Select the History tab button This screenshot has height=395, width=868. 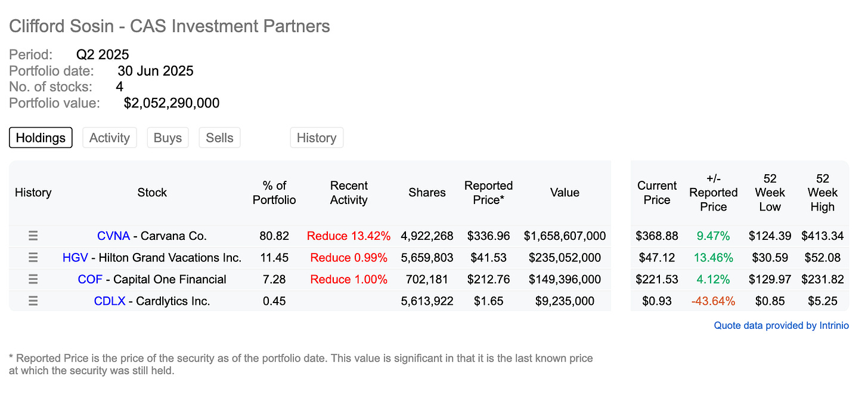[317, 138]
